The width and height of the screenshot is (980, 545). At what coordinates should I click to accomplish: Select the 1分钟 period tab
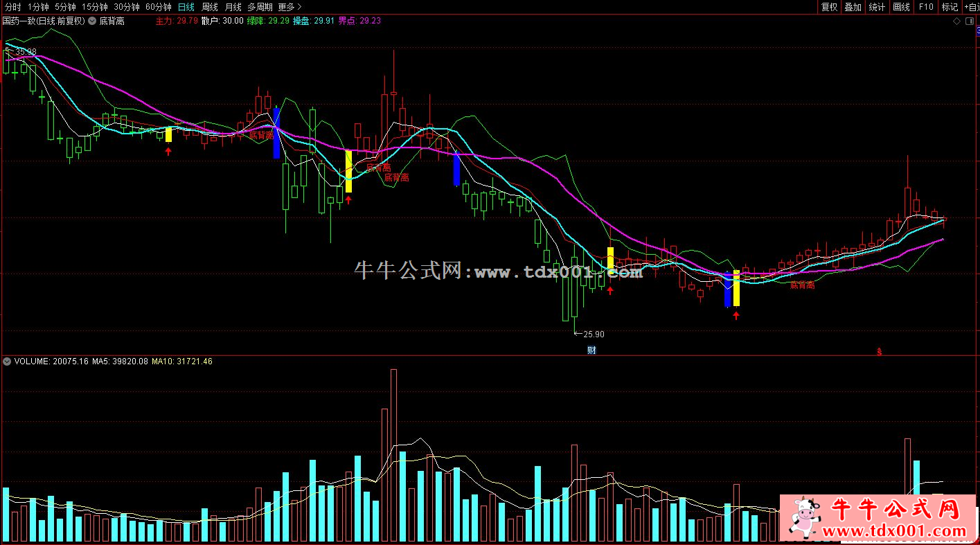39,7
